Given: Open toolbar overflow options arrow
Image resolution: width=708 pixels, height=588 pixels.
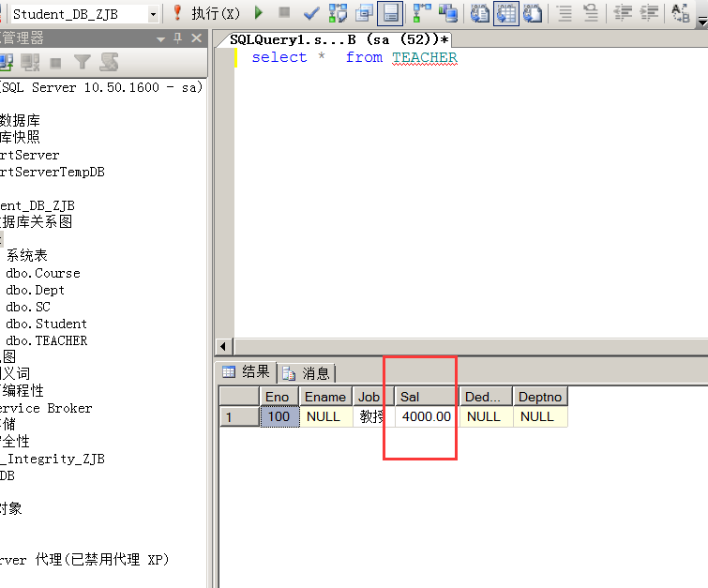Looking at the screenshot, I should (x=702, y=20).
